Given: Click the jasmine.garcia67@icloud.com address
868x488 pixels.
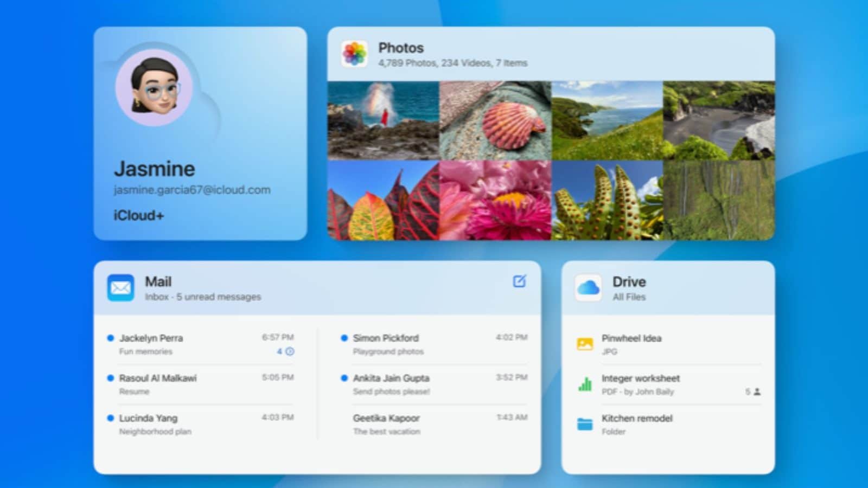Looking at the screenshot, I should point(192,190).
